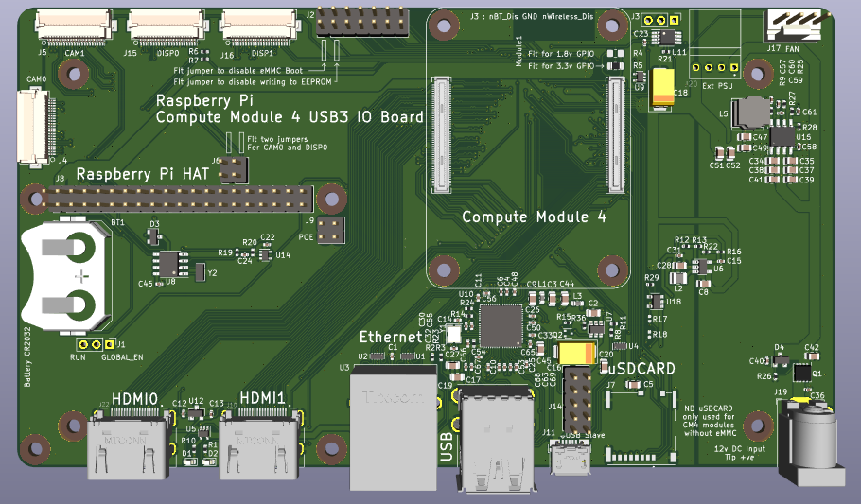Click the CR2032 battery holder BT1
861x504 pixels.
(68, 274)
